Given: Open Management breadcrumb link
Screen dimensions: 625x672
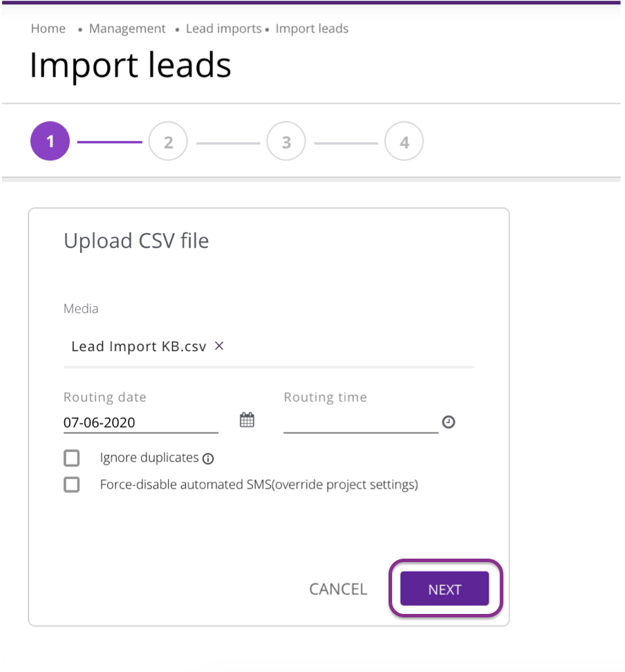Looking at the screenshot, I should coord(127,29).
